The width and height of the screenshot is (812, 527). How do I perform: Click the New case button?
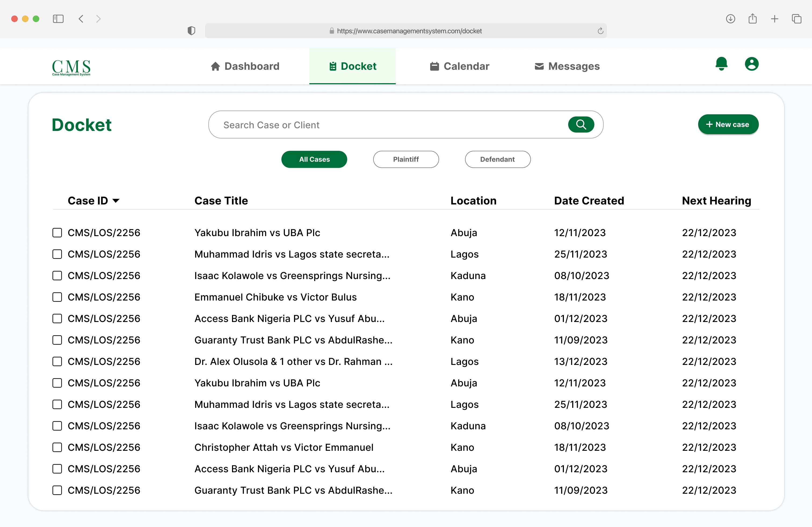pyautogui.click(x=728, y=125)
